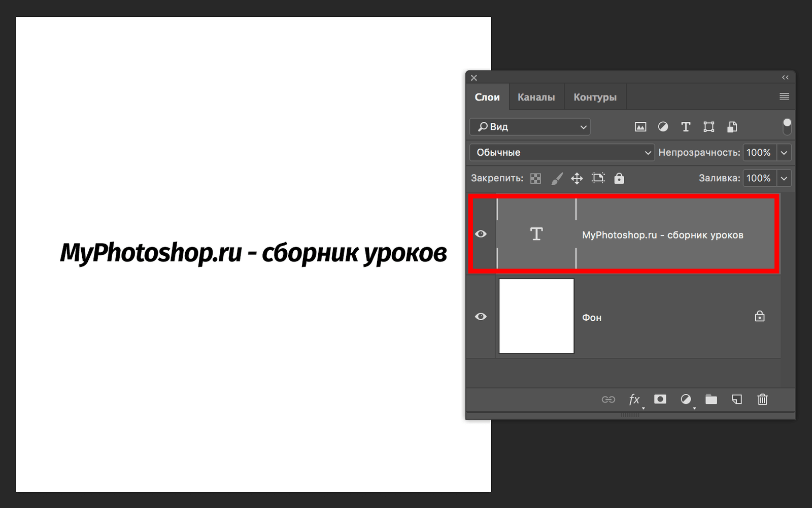The height and width of the screenshot is (508, 812).
Task: Click the shape layer filter icon
Action: click(709, 127)
